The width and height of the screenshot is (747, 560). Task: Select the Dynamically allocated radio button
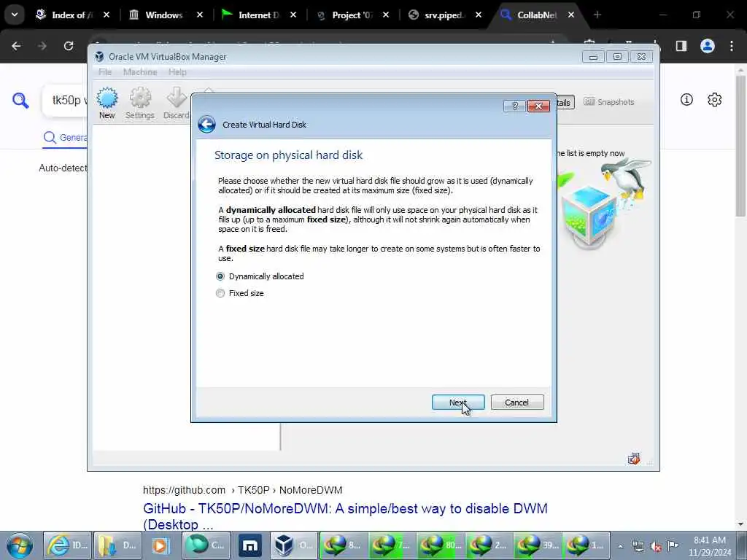[220, 276]
